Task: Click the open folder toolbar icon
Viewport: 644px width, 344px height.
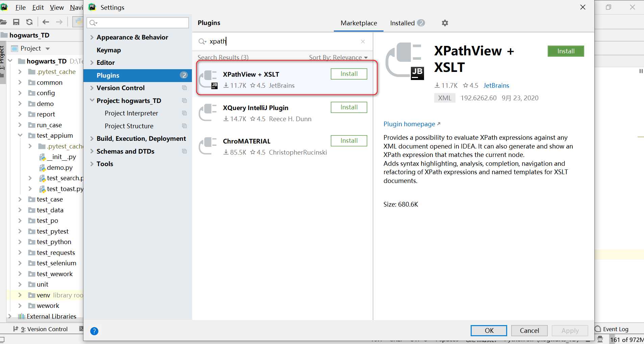Action: click(x=3, y=22)
